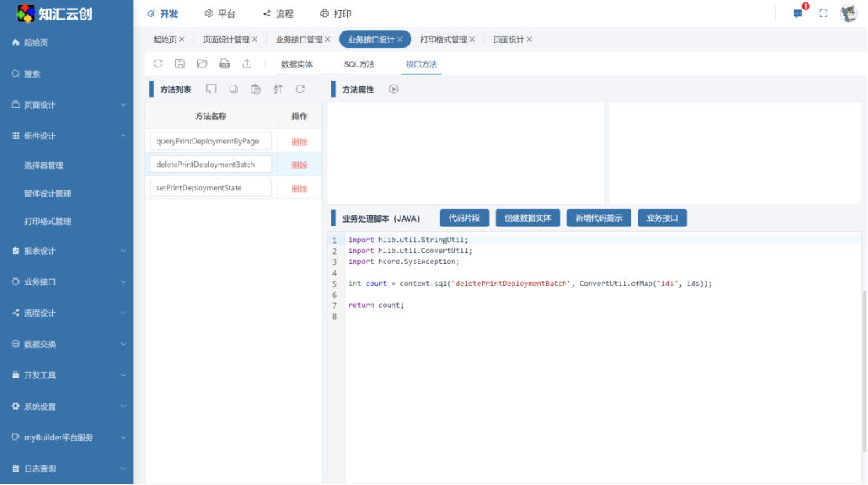868x485 pixels.
Task: Expand the 日志查询 sidebar section
Action: 67,469
